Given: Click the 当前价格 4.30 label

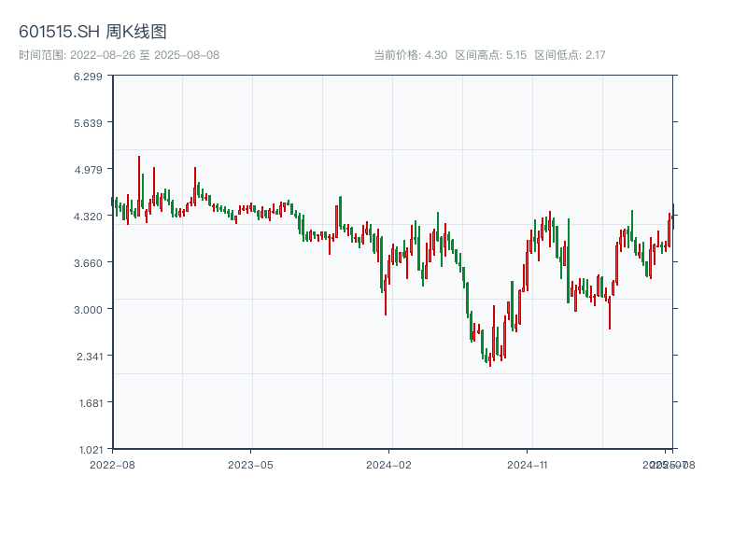Looking at the screenshot, I should (x=410, y=55).
